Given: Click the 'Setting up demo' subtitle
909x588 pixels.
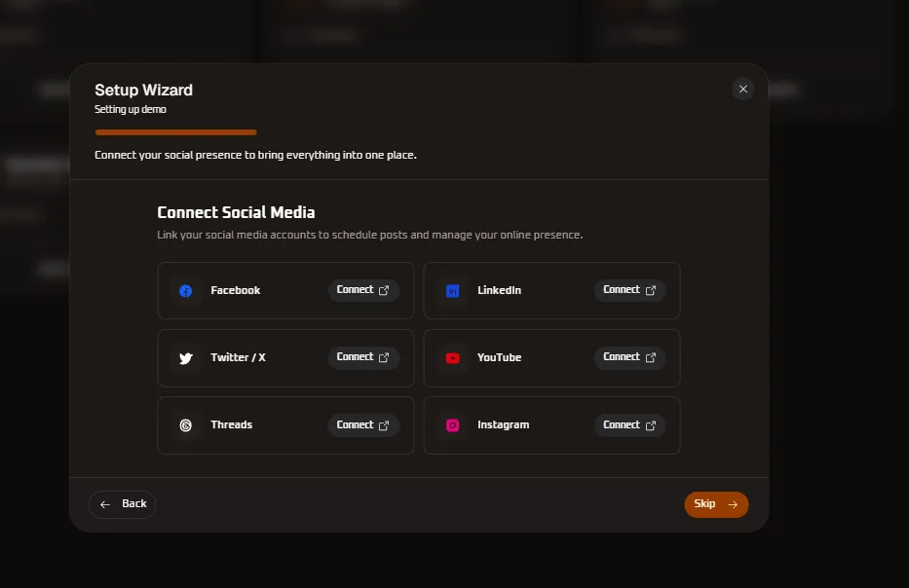Looking at the screenshot, I should pyautogui.click(x=131, y=109).
